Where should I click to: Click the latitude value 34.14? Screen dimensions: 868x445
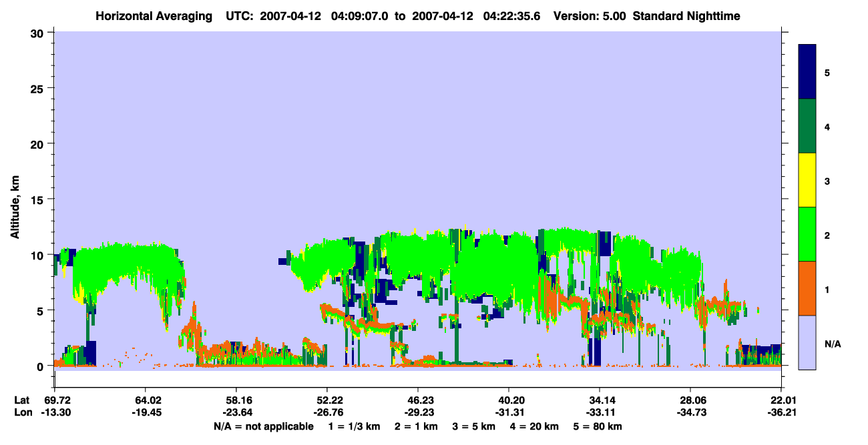600,400
